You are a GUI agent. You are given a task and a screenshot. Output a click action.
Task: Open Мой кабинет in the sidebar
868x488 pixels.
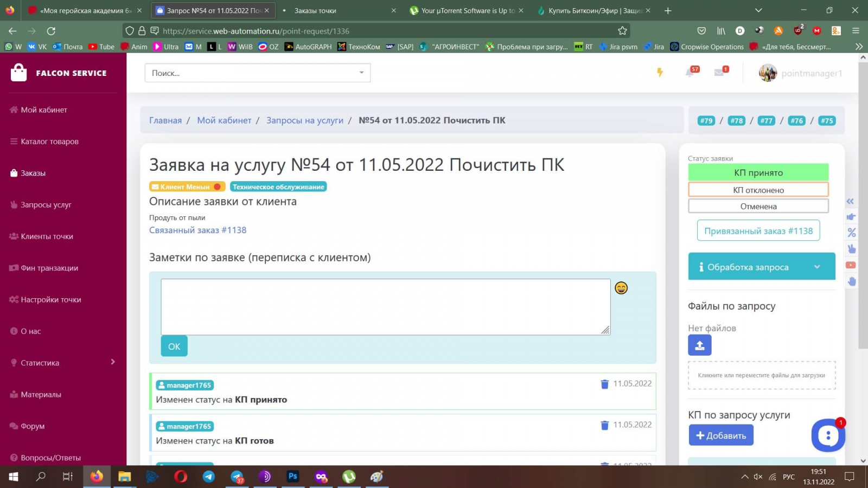[44, 110]
